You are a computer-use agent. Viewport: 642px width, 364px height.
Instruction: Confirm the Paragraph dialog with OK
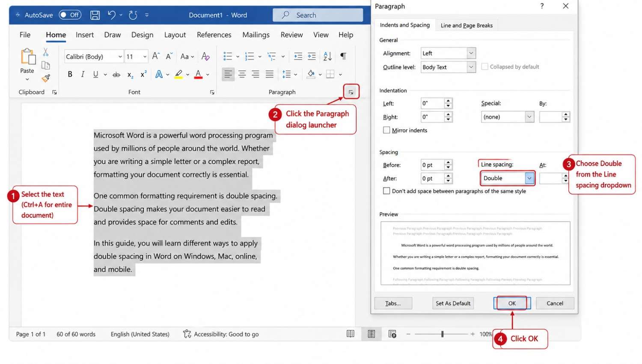[x=512, y=303]
